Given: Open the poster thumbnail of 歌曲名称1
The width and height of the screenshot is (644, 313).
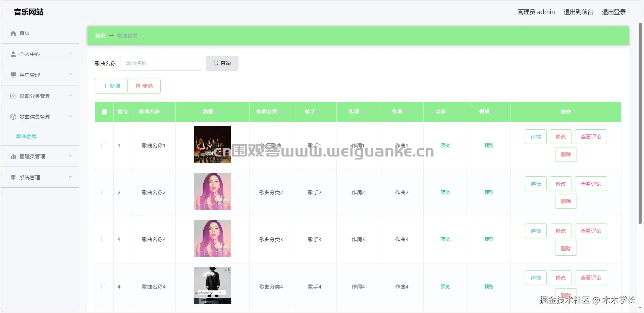Looking at the screenshot, I should 213,144.
